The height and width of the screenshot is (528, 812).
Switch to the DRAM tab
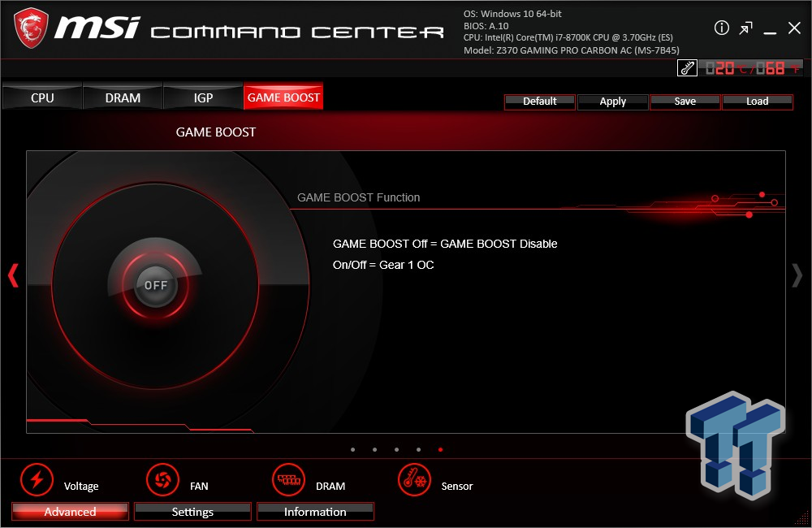pos(123,97)
